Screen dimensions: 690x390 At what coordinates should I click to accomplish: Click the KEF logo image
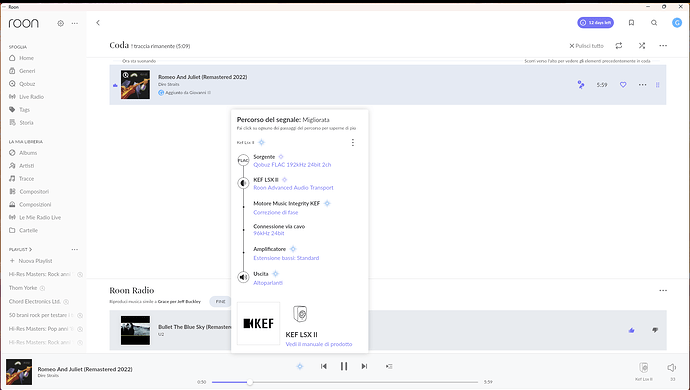click(x=258, y=324)
